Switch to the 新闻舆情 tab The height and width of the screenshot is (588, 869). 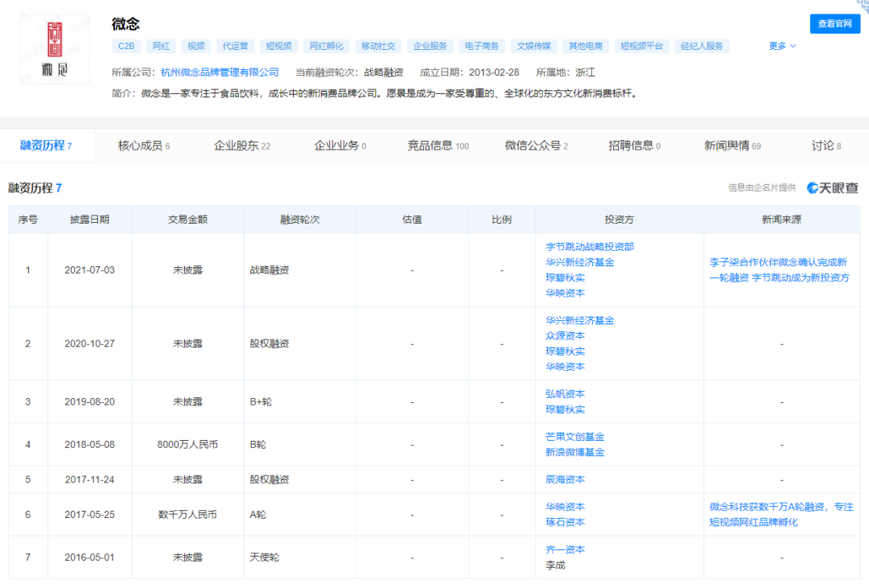click(732, 146)
